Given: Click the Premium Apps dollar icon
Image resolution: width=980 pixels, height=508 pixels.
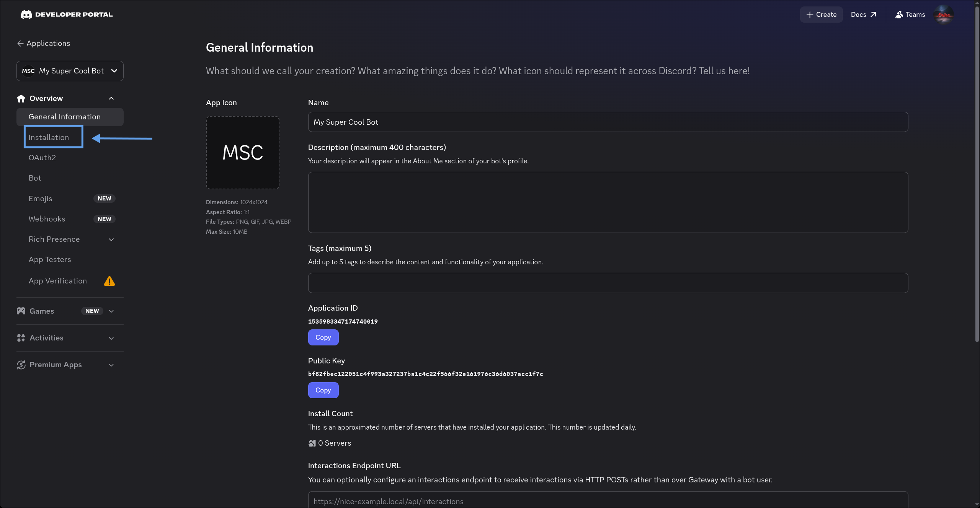Looking at the screenshot, I should point(21,365).
